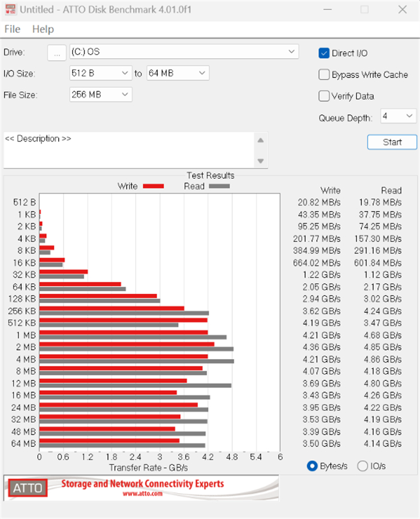Expand the Drive (C:) OS dropdown
The width and height of the screenshot is (420, 519).
point(184,52)
